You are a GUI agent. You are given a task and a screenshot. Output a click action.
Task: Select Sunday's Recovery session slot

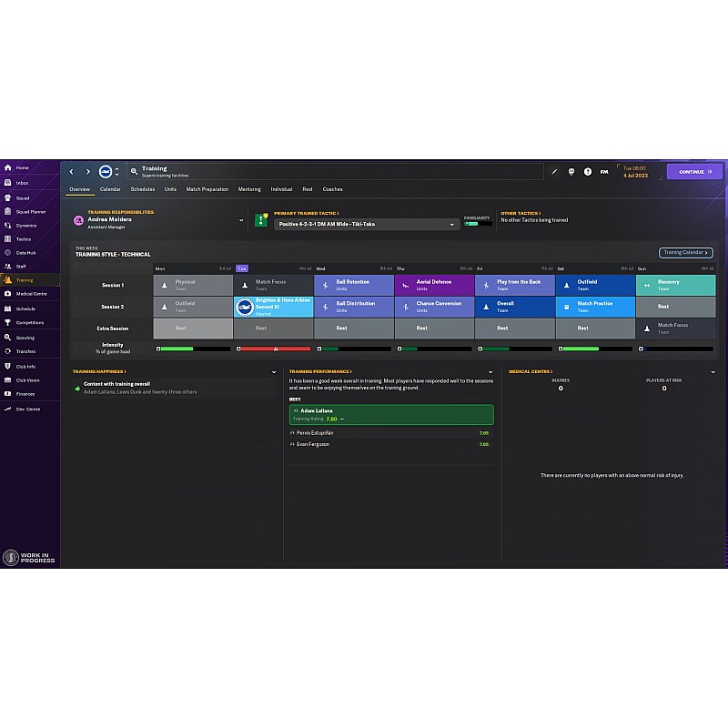675,285
